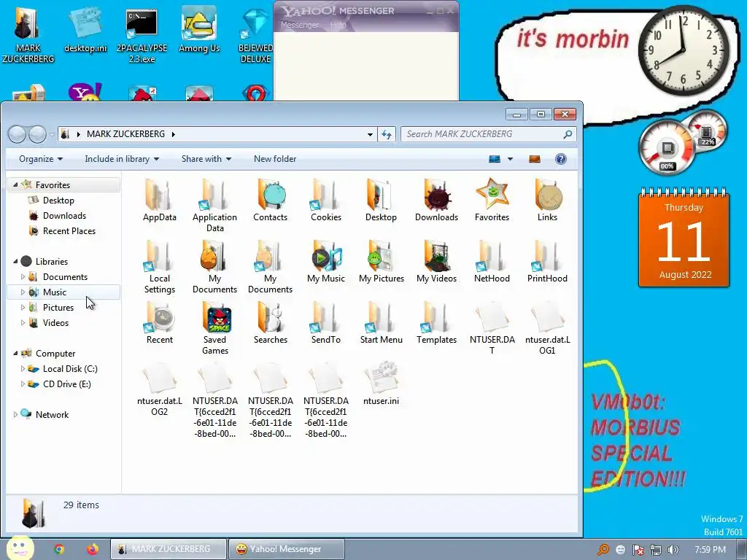Collapse the Favorites tree section
Viewport: 747px width, 560px height.
tap(15, 184)
